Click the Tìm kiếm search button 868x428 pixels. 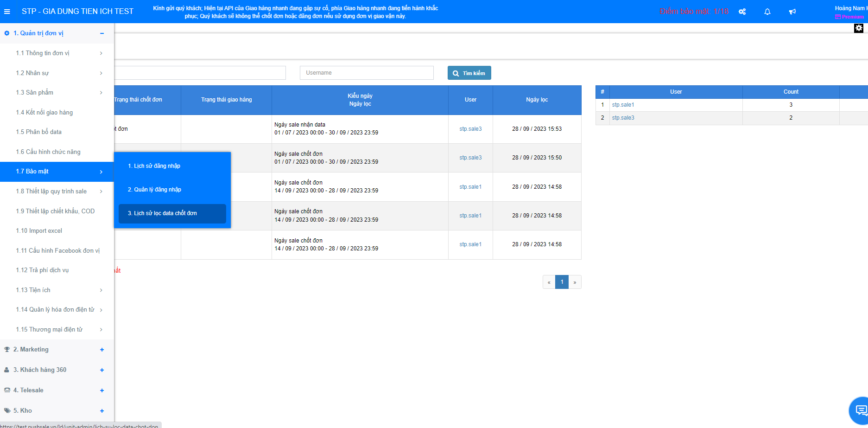[469, 73]
